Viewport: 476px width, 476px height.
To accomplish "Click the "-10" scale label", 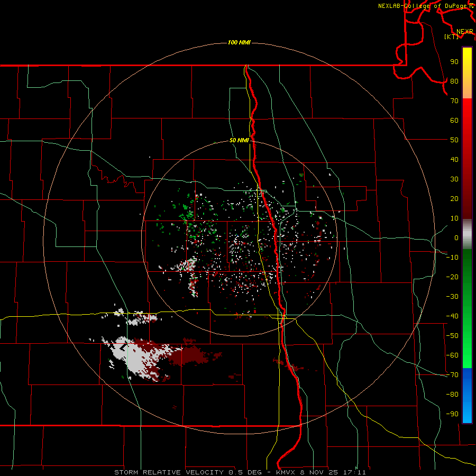I will pos(452,258).
